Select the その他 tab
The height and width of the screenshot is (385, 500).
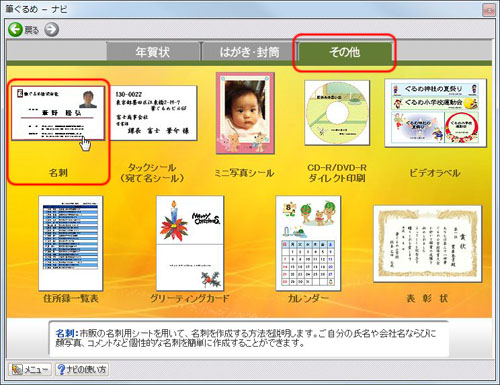tap(345, 52)
